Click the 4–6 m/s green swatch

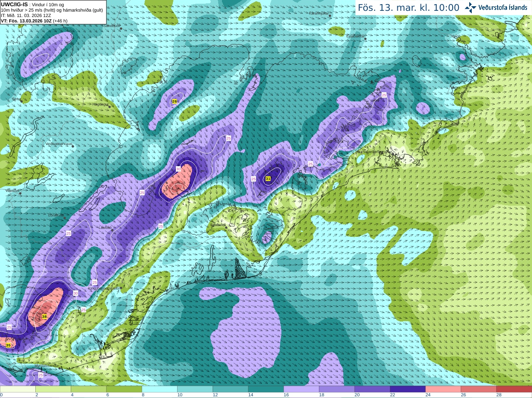pyautogui.click(x=89, y=389)
